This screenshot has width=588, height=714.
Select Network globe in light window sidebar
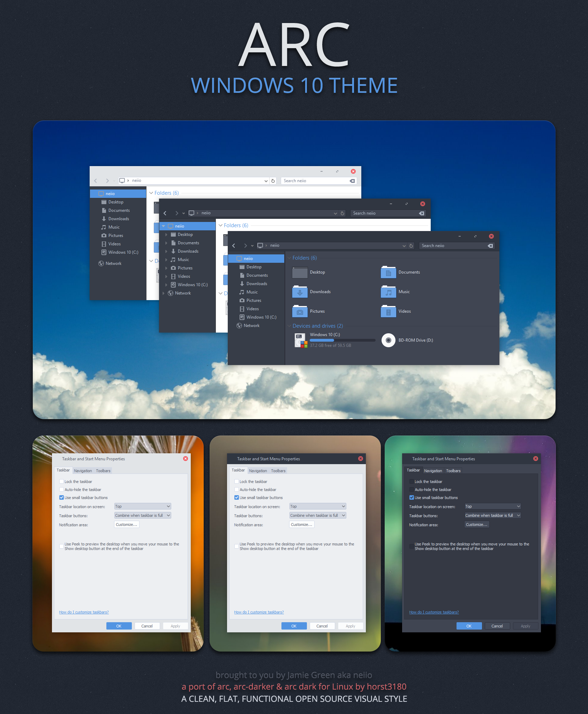coord(101,263)
